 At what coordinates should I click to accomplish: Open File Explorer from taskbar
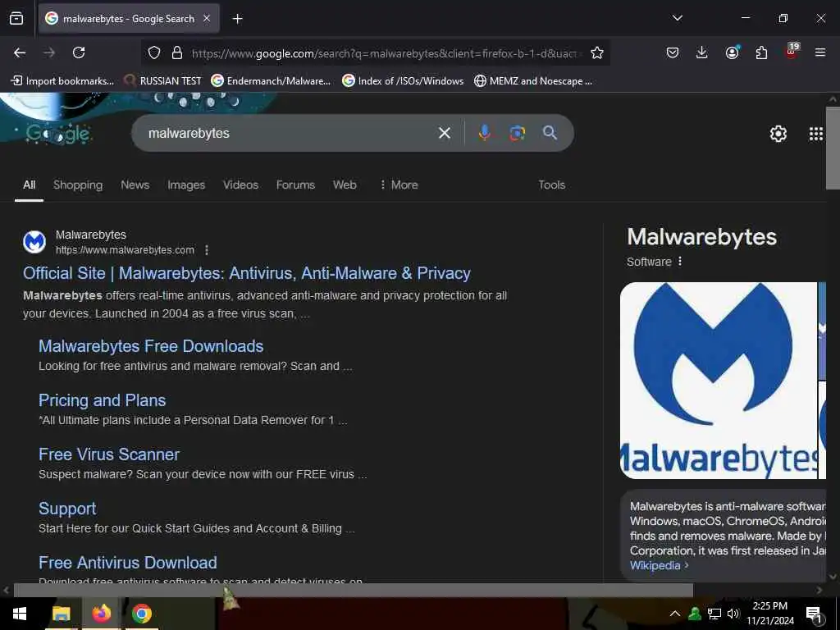click(62, 614)
